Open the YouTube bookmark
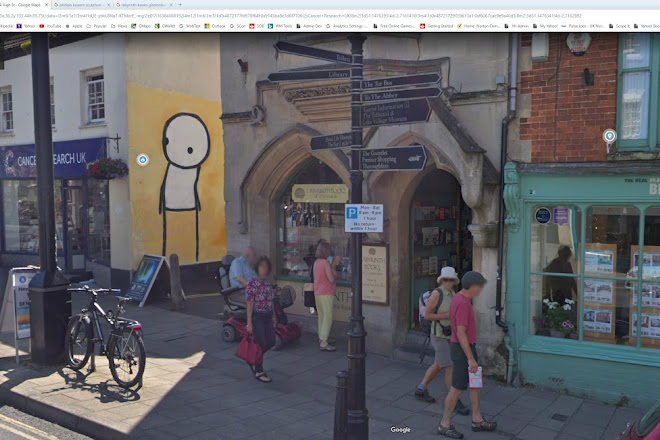This screenshot has height=440, width=660. tap(50, 26)
